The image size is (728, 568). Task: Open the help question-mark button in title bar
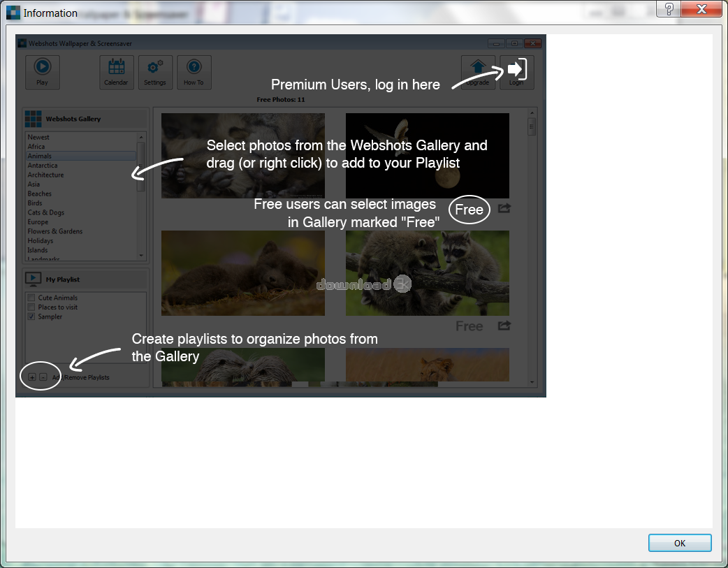click(x=669, y=9)
